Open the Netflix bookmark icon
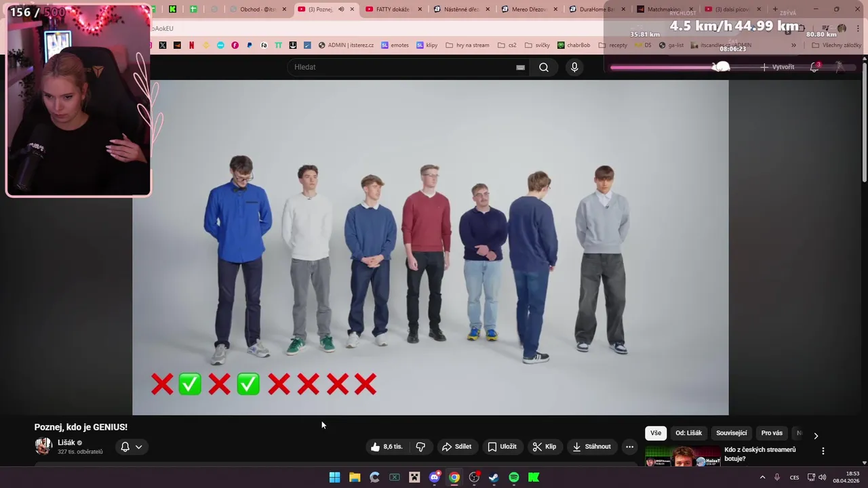Image resolution: width=868 pixels, height=488 pixels. pyautogui.click(x=191, y=45)
